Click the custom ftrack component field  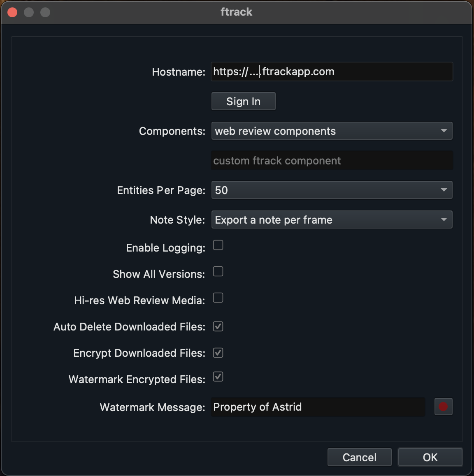click(332, 160)
